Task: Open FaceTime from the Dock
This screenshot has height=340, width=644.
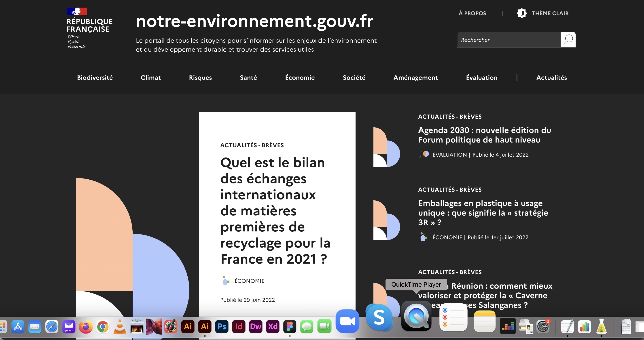Action: tap(324, 326)
